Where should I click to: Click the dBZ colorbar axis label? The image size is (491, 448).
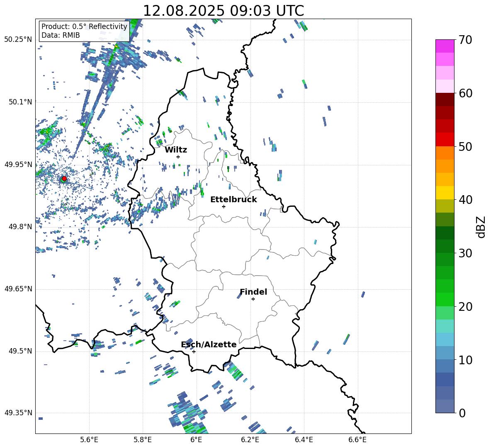[481, 227]
